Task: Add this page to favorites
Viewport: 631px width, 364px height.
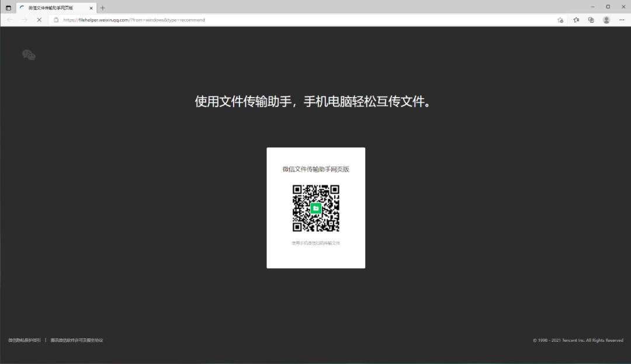Action: click(560, 20)
